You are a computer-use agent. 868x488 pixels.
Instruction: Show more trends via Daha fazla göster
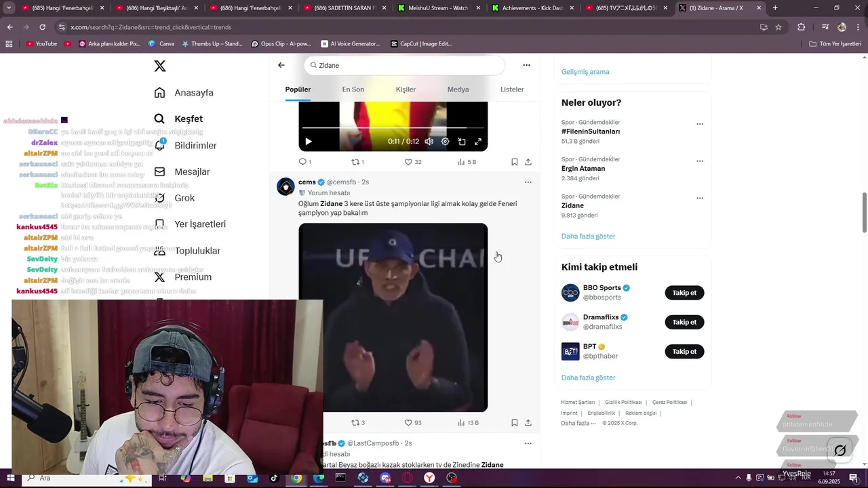click(x=589, y=237)
